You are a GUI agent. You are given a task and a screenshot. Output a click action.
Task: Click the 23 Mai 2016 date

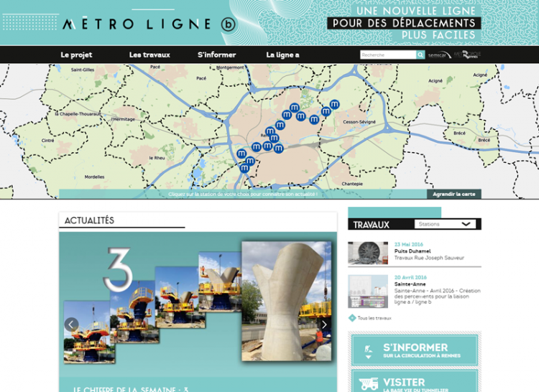click(408, 244)
